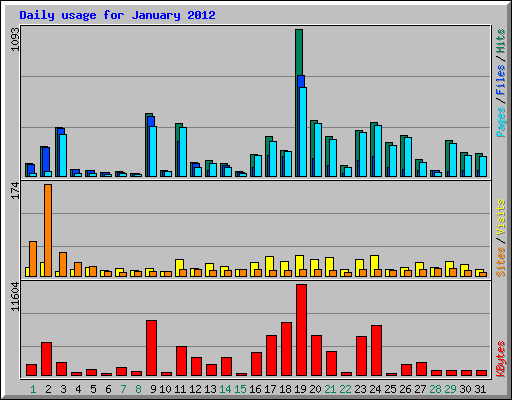Click the day 11 label on the x-axis
The width and height of the screenshot is (512, 400).
point(180,389)
